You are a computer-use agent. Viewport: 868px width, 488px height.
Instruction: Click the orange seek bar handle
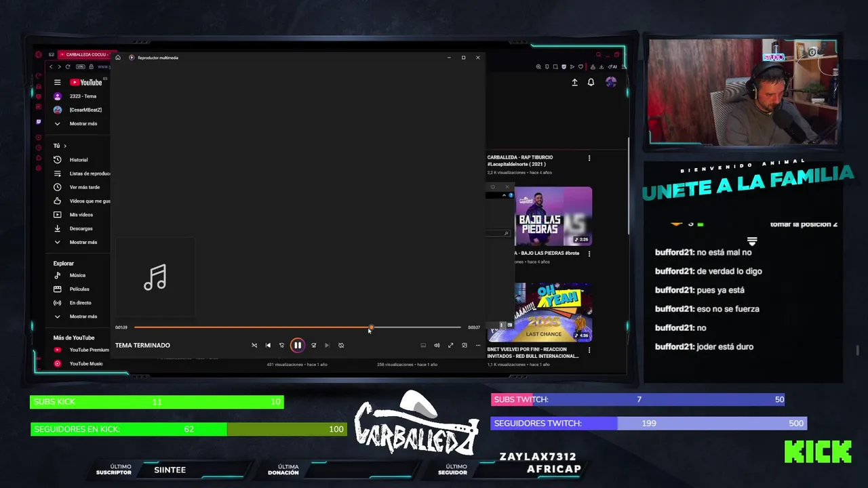[371, 327]
